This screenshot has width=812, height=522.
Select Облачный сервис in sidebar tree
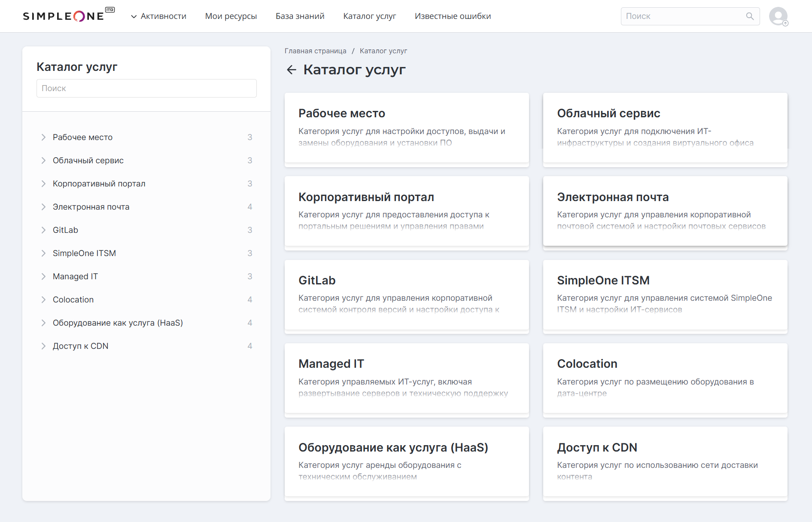pyautogui.click(x=88, y=160)
